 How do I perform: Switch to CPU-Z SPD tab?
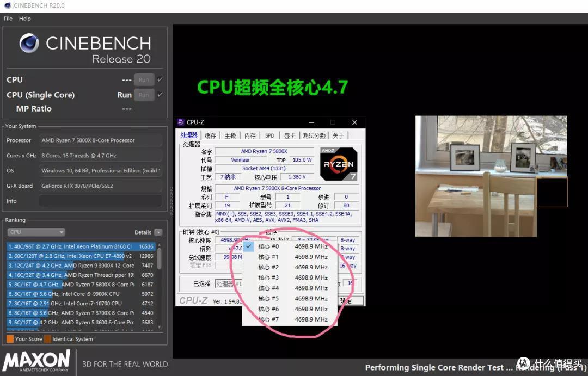point(269,135)
